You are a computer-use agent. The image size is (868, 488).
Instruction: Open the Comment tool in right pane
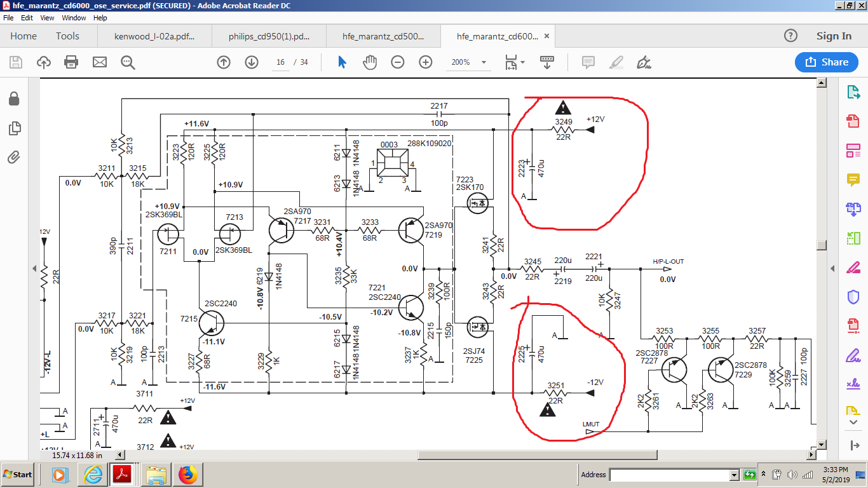click(853, 180)
